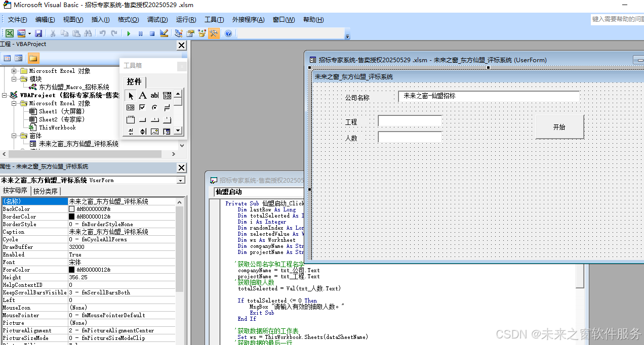This screenshot has width=644, height=345.
Task: Choose the OptionButton control in toolbox
Action: coord(154,107)
